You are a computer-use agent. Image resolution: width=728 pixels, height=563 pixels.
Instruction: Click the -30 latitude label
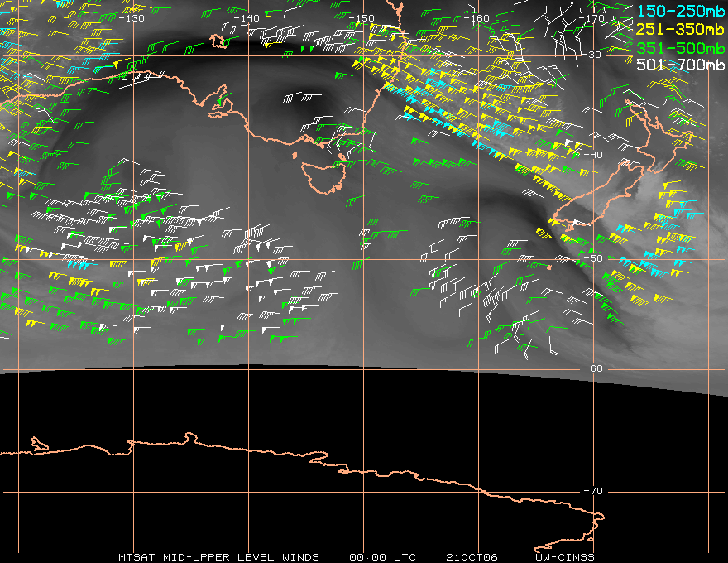coord(591,55)
